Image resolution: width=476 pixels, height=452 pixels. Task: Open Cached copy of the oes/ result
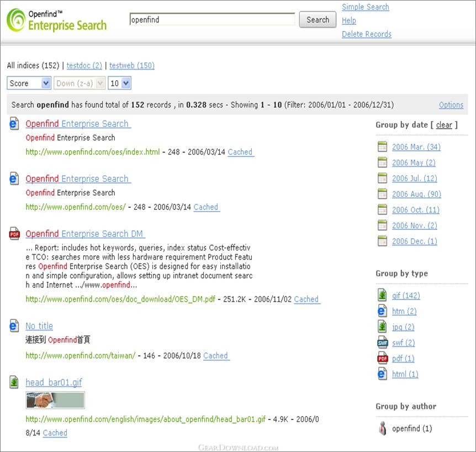tap(207, 207)
